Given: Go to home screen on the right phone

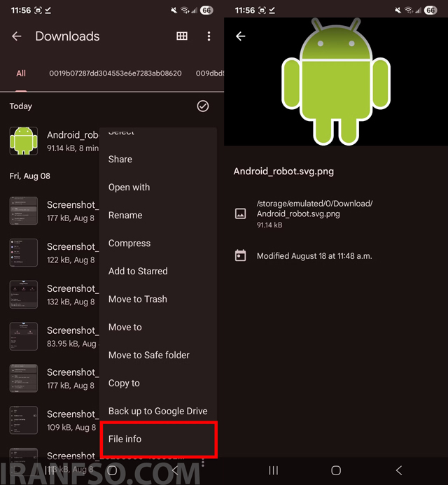Looking at the screenshot, I should pos(336,470).
